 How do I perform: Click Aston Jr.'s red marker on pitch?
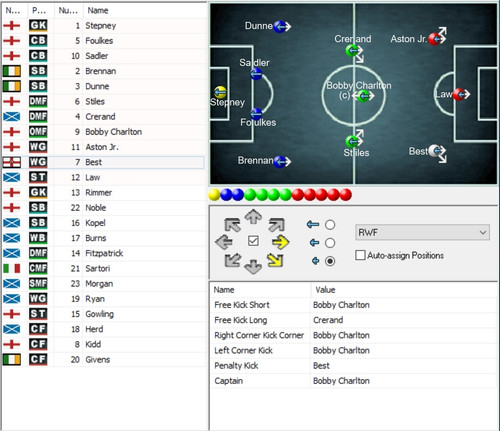[x=435, y=39]
